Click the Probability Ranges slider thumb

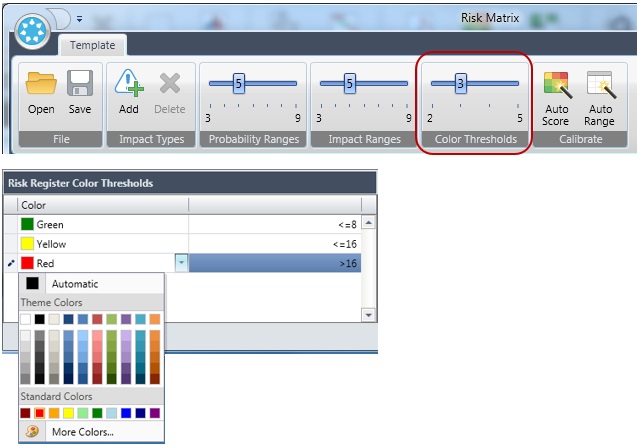[x=239, y=84]
